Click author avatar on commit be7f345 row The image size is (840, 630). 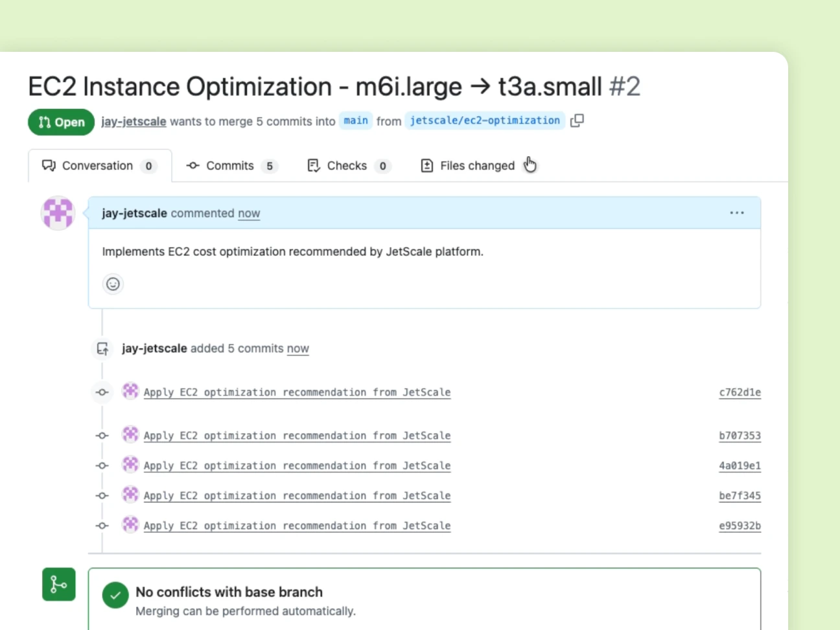pyautogui.click(x=130, y=494)
